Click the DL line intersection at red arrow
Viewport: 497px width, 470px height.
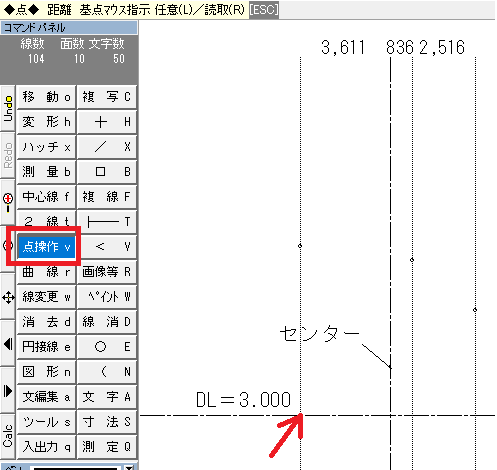[301, 415]
